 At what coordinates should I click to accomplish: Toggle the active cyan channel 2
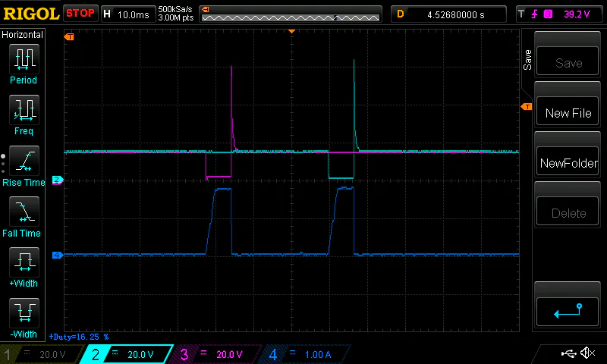click(124, 354)
